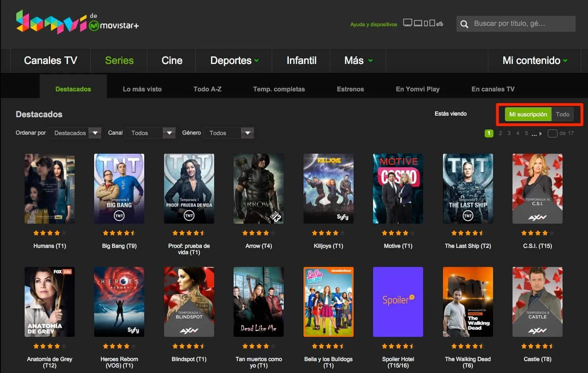Open The Walking Dead poster
The width and height of the screenshot is (588, 373).
468,302
